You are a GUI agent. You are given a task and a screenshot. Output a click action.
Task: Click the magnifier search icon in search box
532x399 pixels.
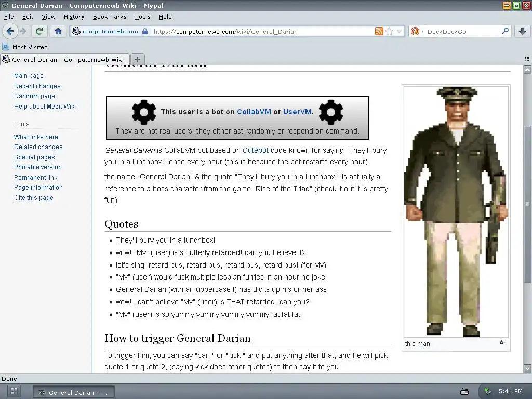[505, 31]
